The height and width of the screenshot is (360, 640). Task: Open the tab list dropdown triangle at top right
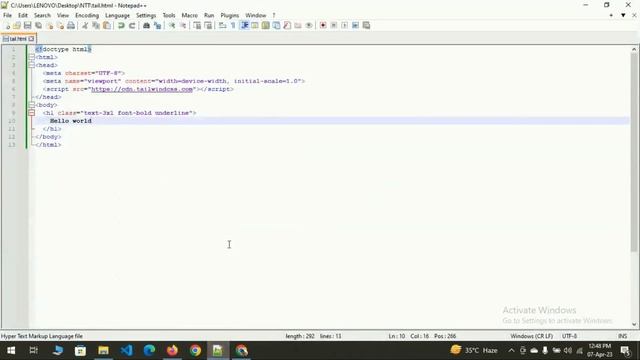coord(623,15)
